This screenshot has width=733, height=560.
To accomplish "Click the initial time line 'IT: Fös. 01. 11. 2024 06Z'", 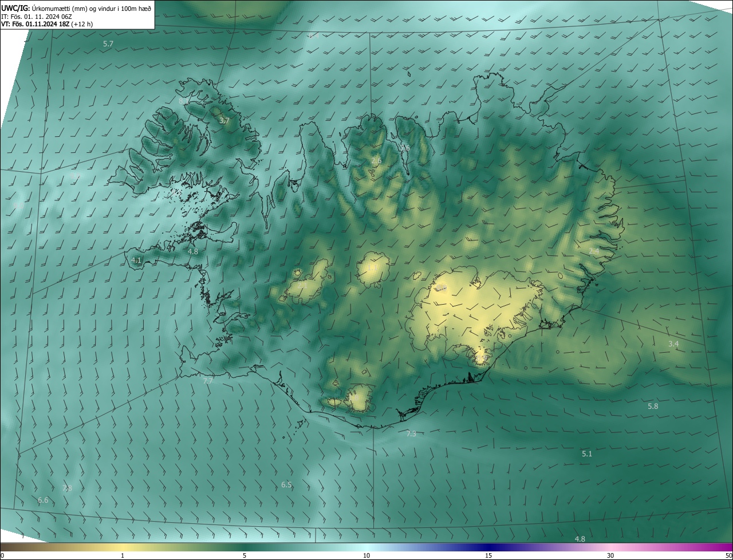I will pyautogui.click(x=37, y=17).
